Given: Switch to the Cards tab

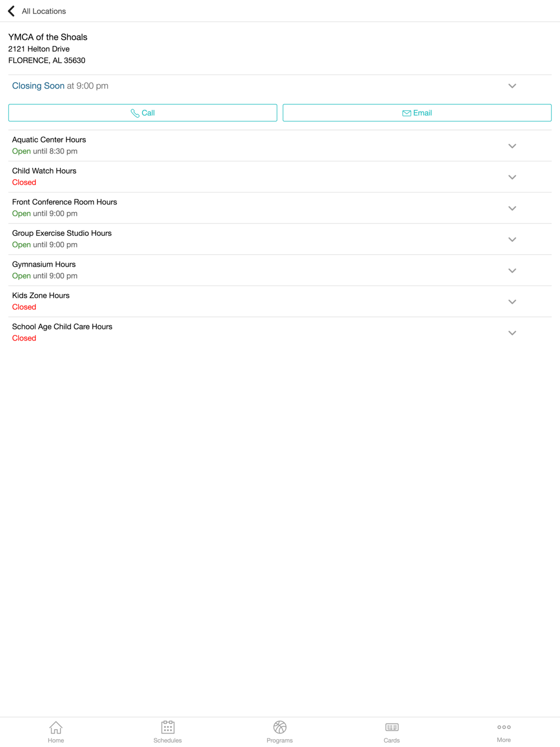Looking at the screenshot, I should 391,732.
